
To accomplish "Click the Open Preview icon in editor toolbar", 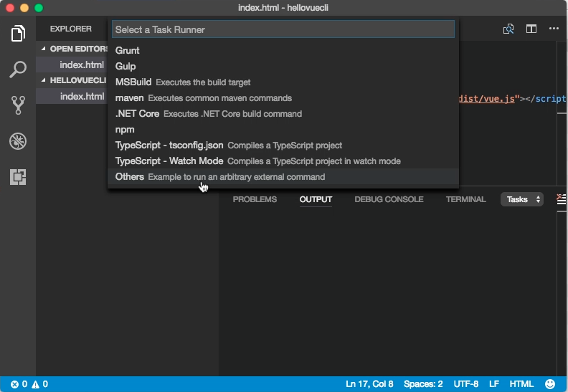I will coord(508,29).
